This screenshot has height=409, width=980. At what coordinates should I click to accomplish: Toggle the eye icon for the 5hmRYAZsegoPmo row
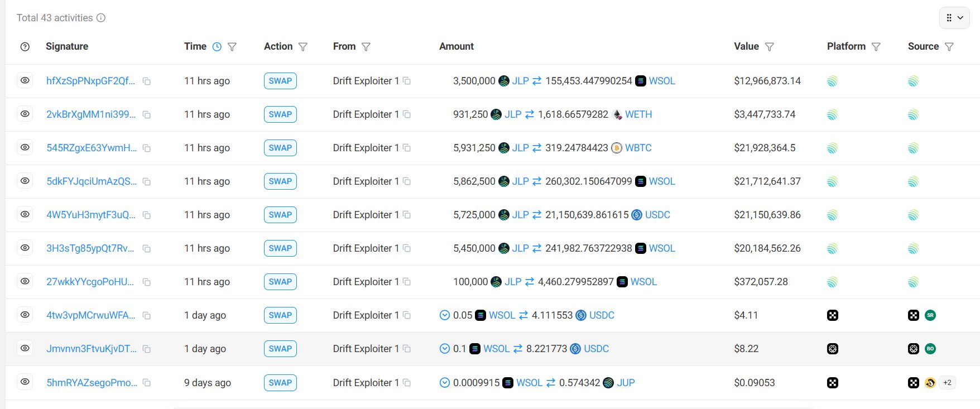(25, 382)
